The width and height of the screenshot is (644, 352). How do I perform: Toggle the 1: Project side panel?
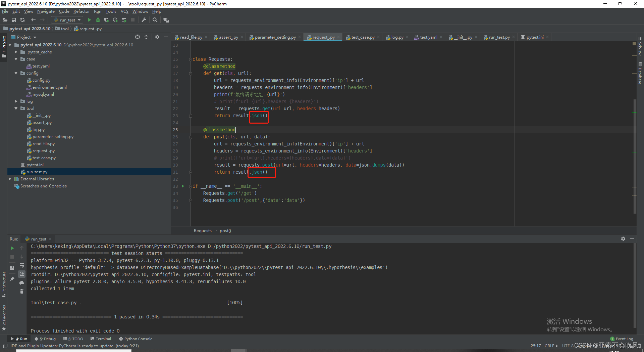coord(4,46)
